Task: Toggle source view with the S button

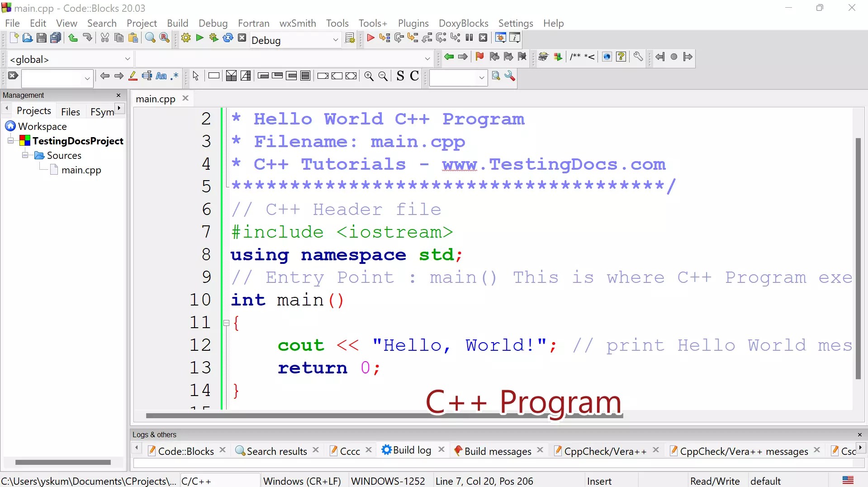Action: click(400, 76)
